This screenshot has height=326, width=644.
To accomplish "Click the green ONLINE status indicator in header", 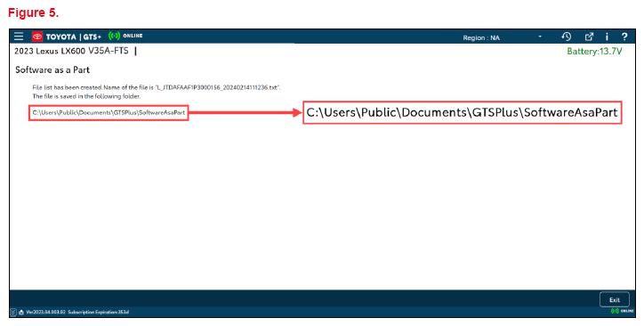I will pos(125,36).
